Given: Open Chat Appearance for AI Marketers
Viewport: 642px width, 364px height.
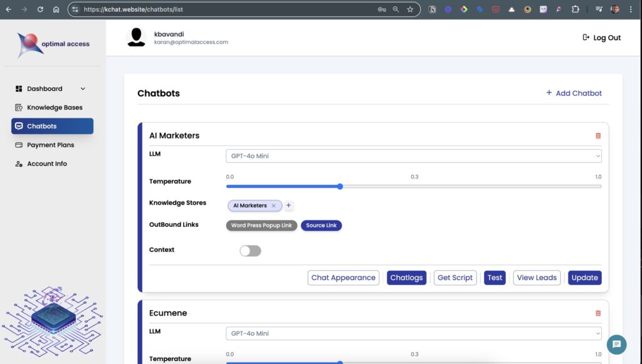Looking at the screenshot, I should 343,278.
